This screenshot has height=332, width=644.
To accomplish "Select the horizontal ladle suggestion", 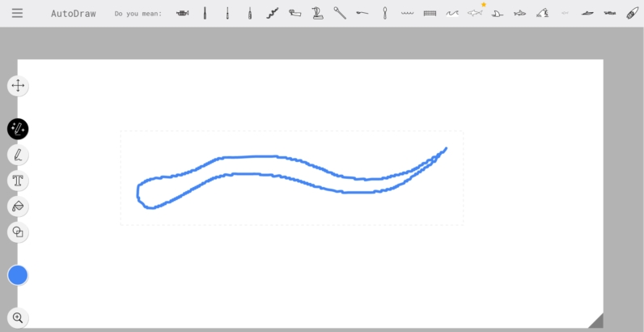I will [x=362, y=13].
